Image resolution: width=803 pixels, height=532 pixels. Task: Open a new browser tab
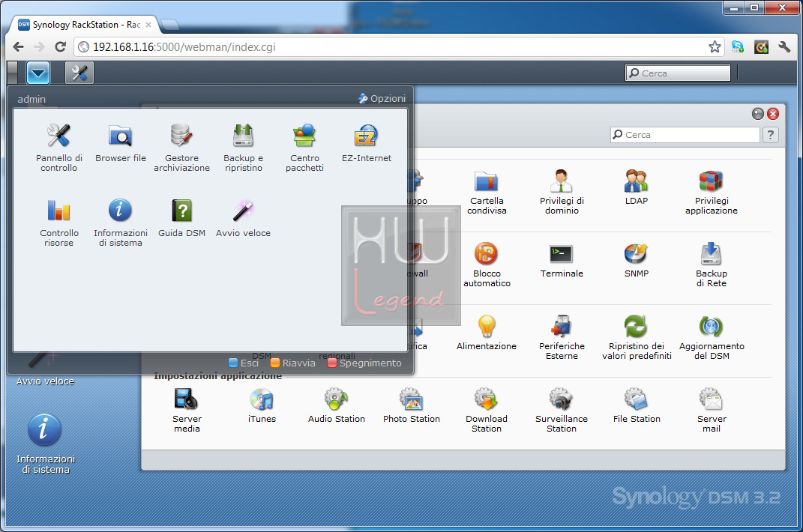click(170, 25)
